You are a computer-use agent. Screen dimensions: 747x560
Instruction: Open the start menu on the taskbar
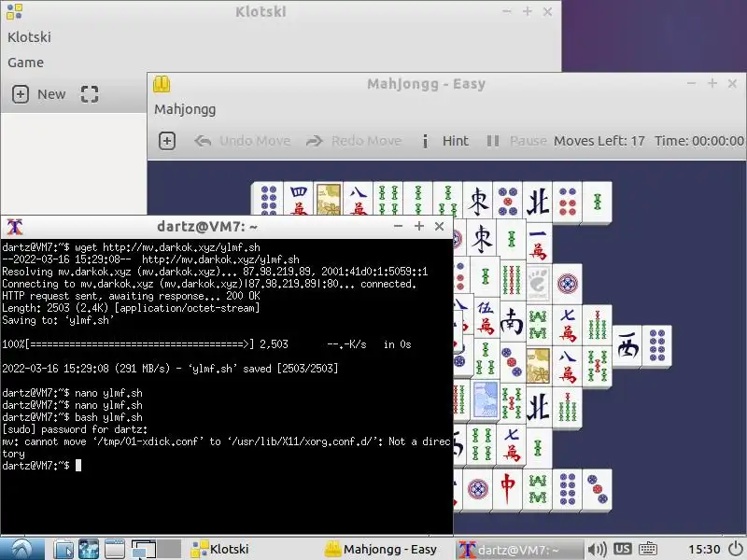[x=21, y=549]
